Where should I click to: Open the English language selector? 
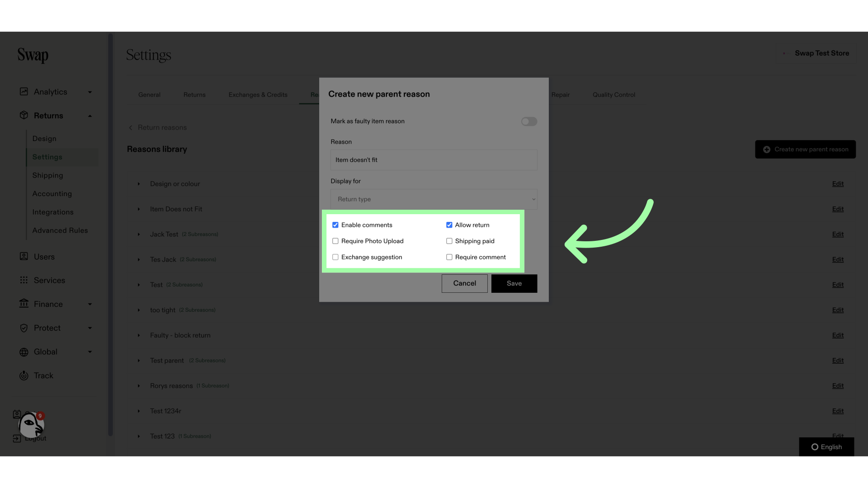[826, 447]
